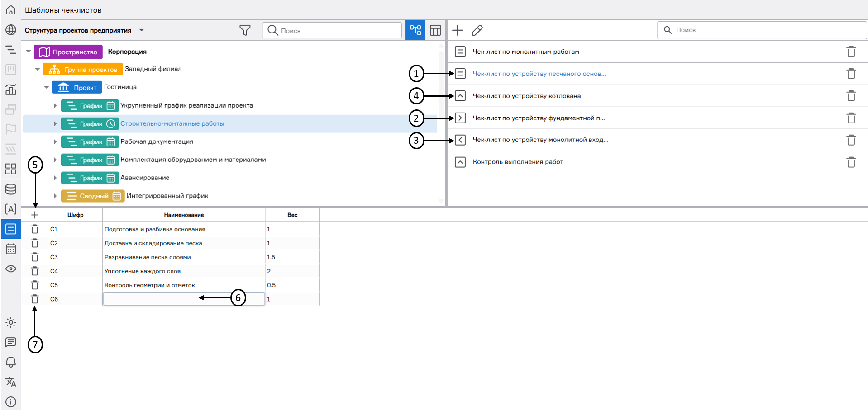The image size is (868, 410).
Task: Expand the Интегрированный график node
Action: (55, 196)
